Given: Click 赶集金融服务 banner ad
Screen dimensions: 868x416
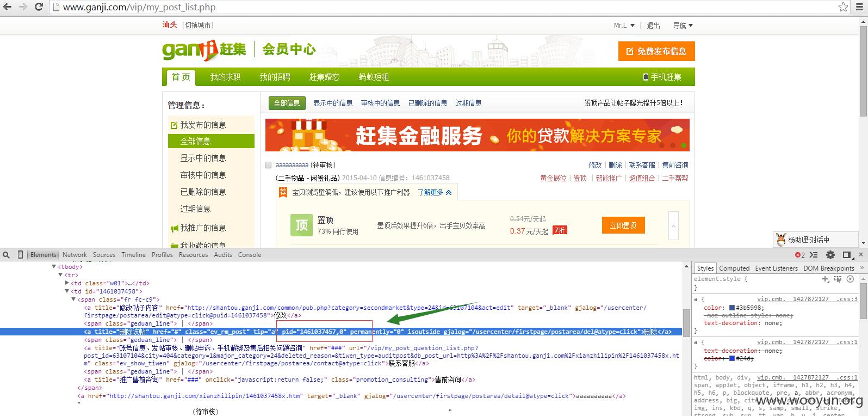Looking at the screenshot, I should click(477, 135).
